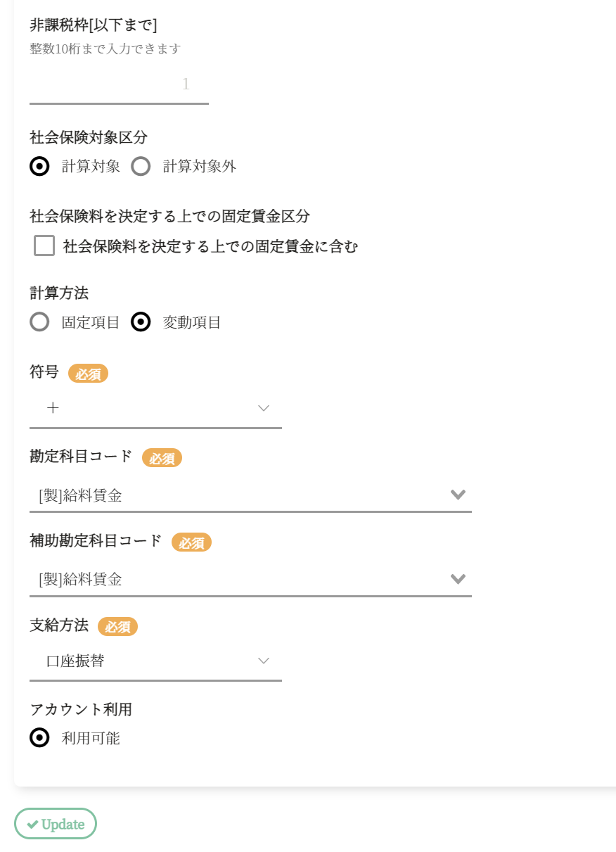Select the 計算対象 radio button

pos(40,167)
